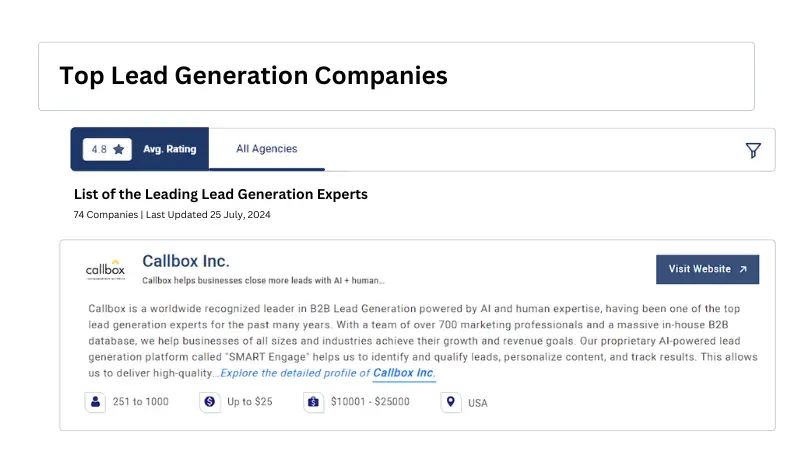Click the Callbox description paragraph
Image resolution: width=800 pixels, height=450 pixels.
(x=422, y=341)
